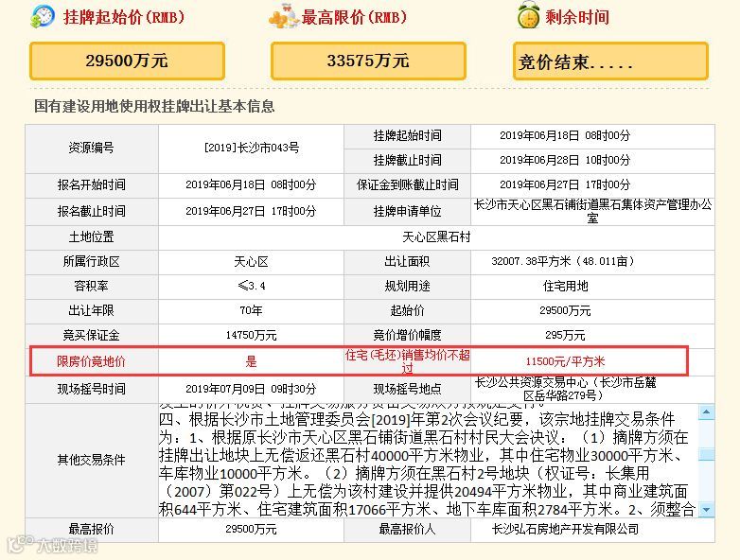Screen dimensions: 740x560
Task: Click the red 限房价竞地价 label
Action: 92,362
